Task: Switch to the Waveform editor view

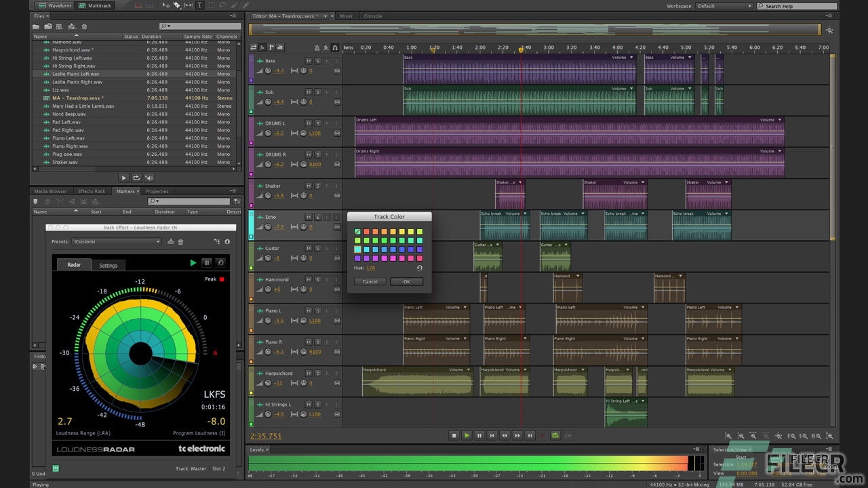Action: [x=54, y=5]
